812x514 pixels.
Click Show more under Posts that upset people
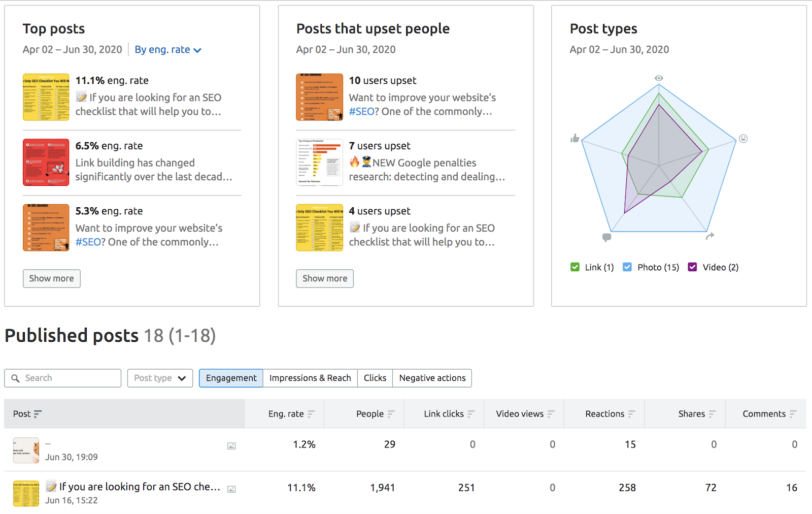click(x=325, y=279)
